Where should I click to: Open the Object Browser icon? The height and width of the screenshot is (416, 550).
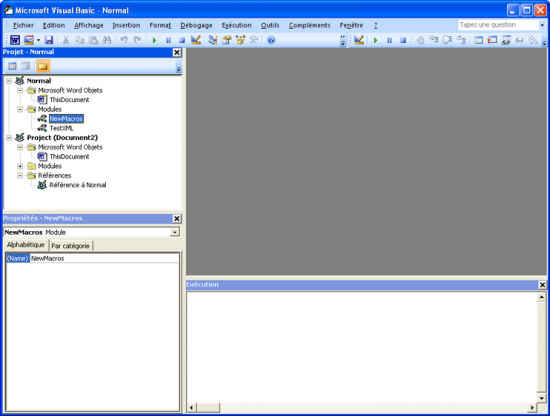tap(240, 40)
